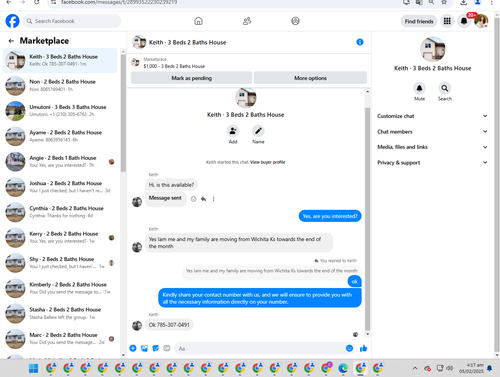The image size is (500, 377).
Task: Mute the conversation using bell icon
Action: (x=419, y=88)
